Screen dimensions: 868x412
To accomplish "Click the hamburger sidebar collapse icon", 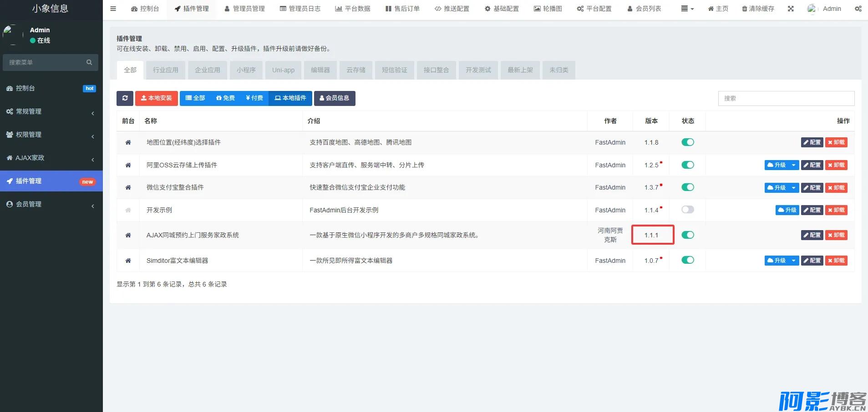I will pyautogui.click(x=113, y=9).
